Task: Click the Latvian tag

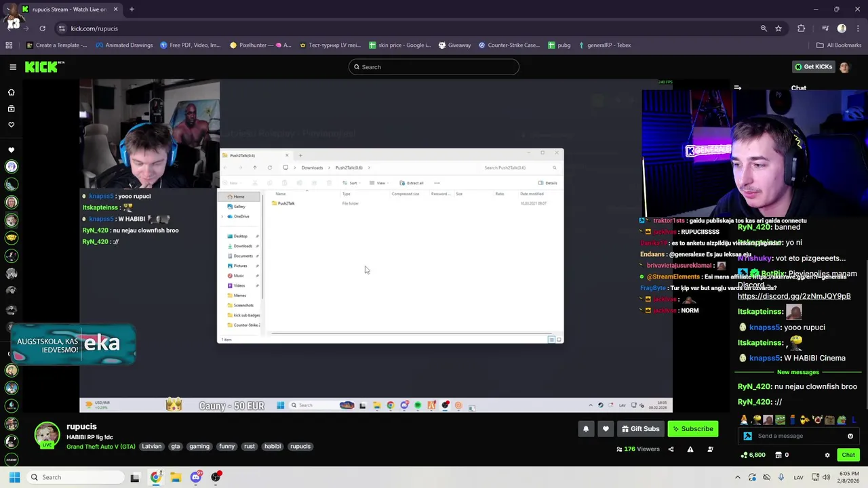Action: [152, 447]
